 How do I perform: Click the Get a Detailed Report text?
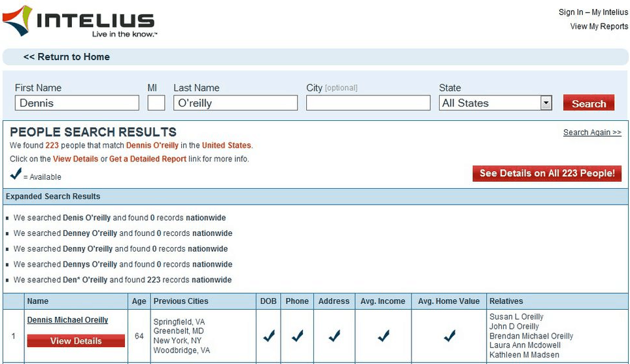coord(148,159)
